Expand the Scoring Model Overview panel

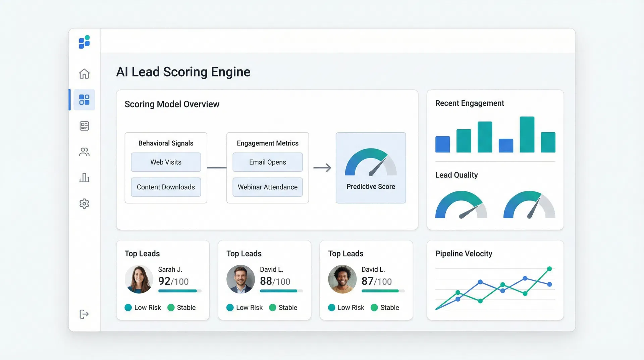pos(172,104)
